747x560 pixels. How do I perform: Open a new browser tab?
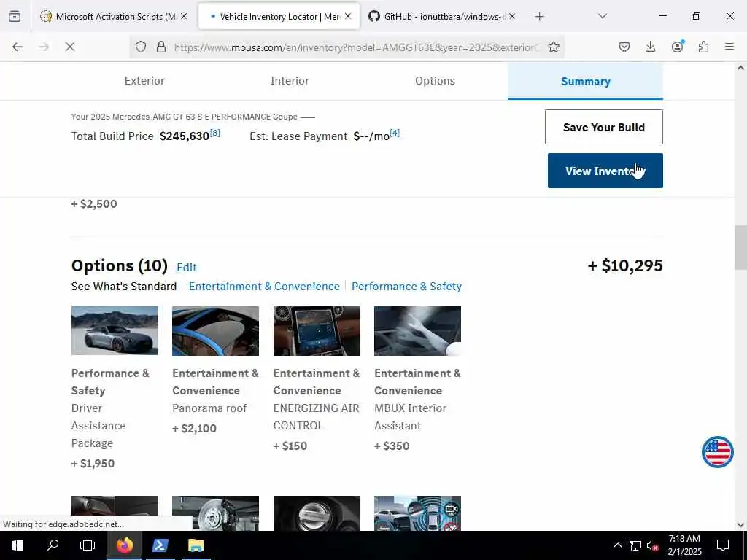click(x=539, y=17)
